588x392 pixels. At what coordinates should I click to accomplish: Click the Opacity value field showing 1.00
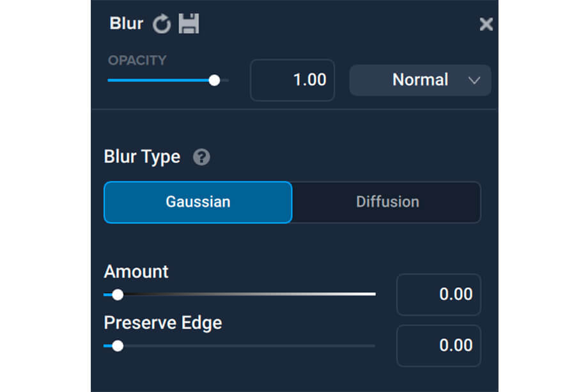(293, 81)
